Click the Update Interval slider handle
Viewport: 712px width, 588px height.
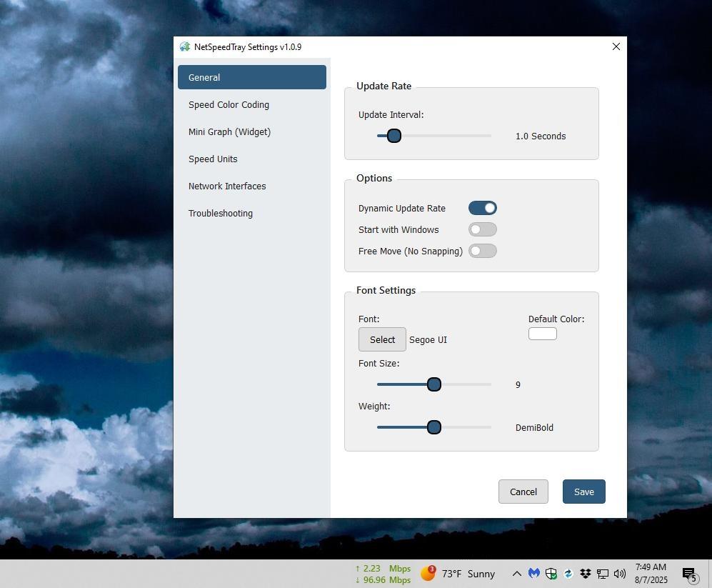pyautogui.click(x=394, y=136)
